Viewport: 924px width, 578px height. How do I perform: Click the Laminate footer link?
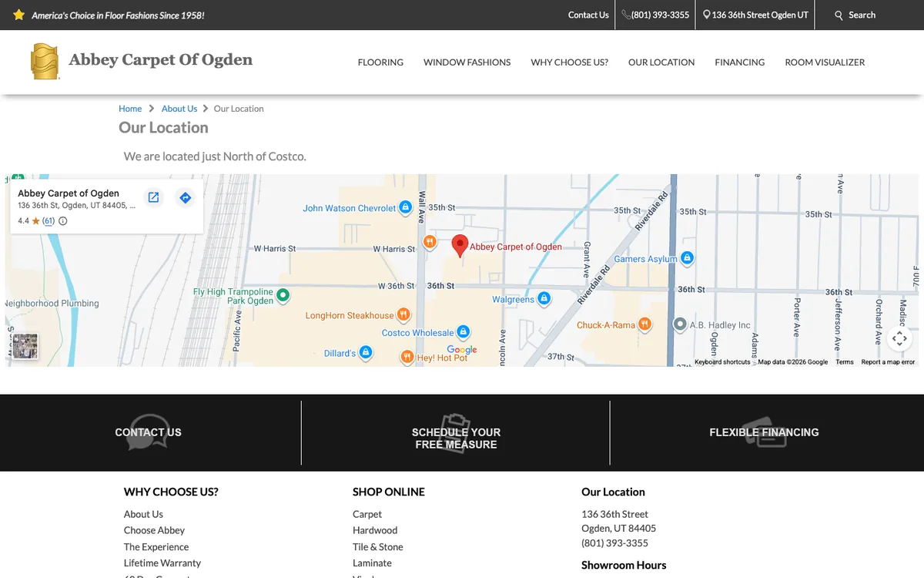[x=372, y=563]
